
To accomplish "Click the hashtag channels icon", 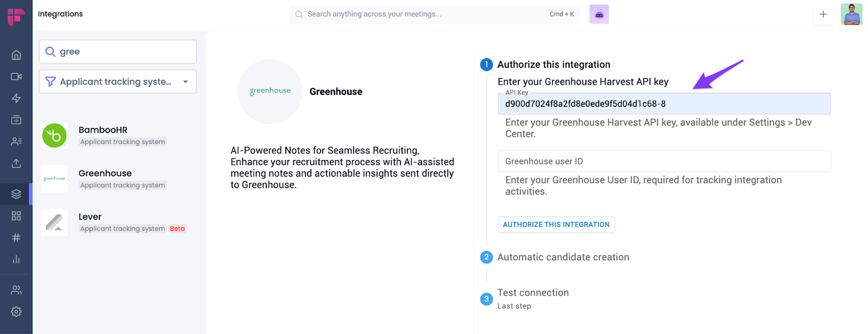I will pos(16,237).
